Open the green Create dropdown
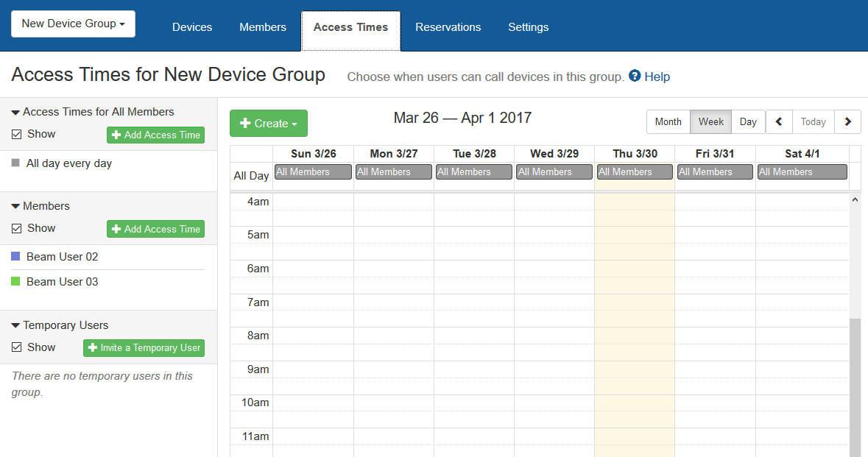868x457 pixels. 268,124
